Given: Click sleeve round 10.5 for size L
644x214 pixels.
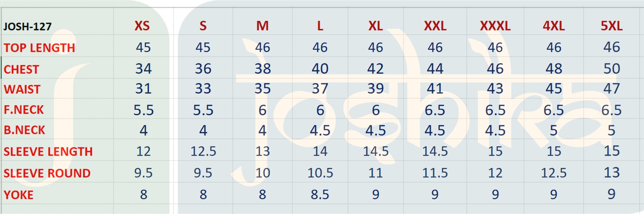Looking at the screenshot, I should coord(320,173).
